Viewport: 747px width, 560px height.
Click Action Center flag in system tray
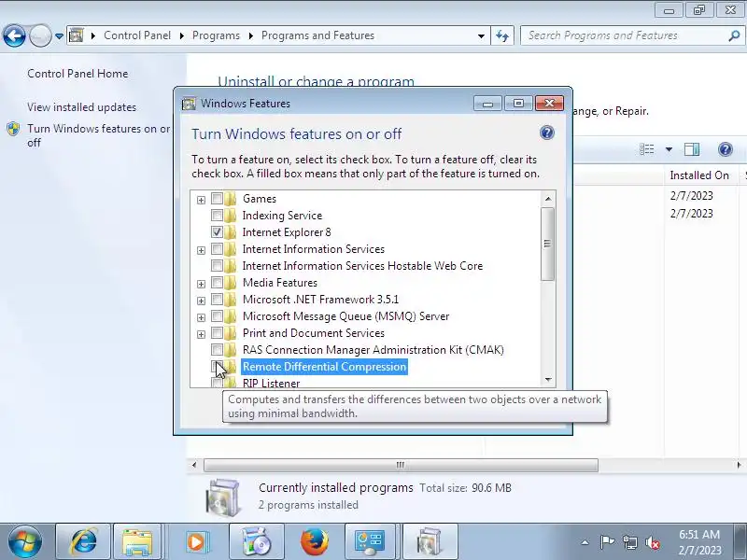tap(606, 542)
